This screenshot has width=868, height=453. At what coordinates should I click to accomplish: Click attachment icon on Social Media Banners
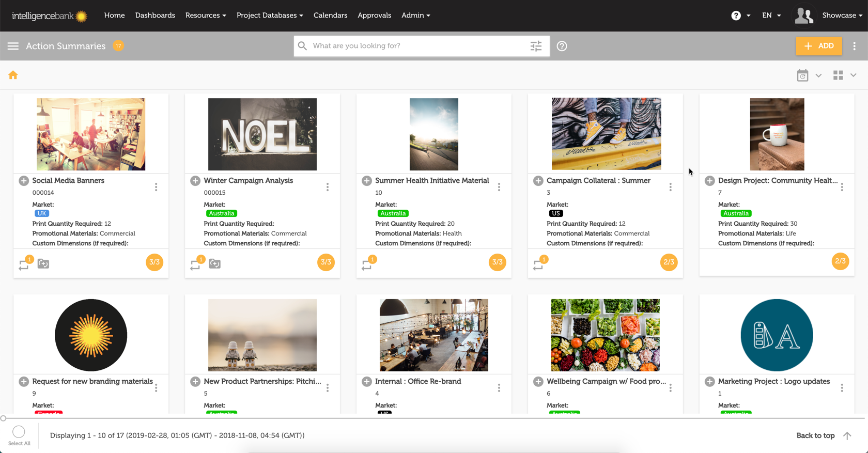(x=43, y=264)
